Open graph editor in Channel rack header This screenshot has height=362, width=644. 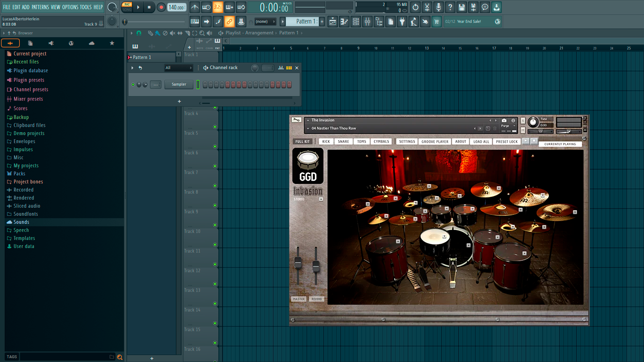tap(281, 68)
